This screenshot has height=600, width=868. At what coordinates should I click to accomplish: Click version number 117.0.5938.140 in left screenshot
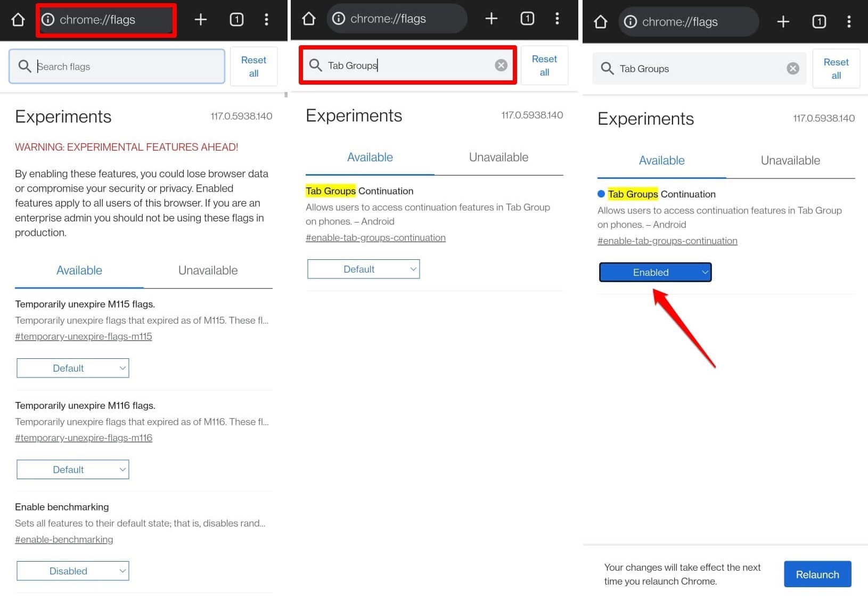point(241,116)
